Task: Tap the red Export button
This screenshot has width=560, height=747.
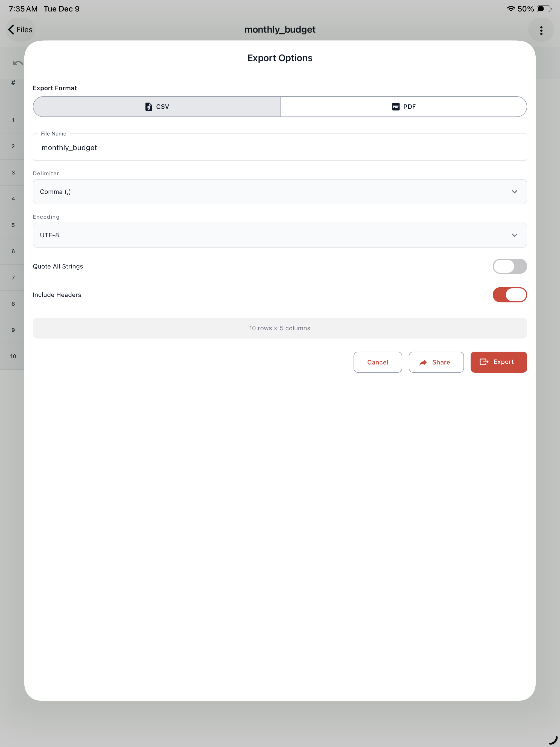Action: pos(498,362)
